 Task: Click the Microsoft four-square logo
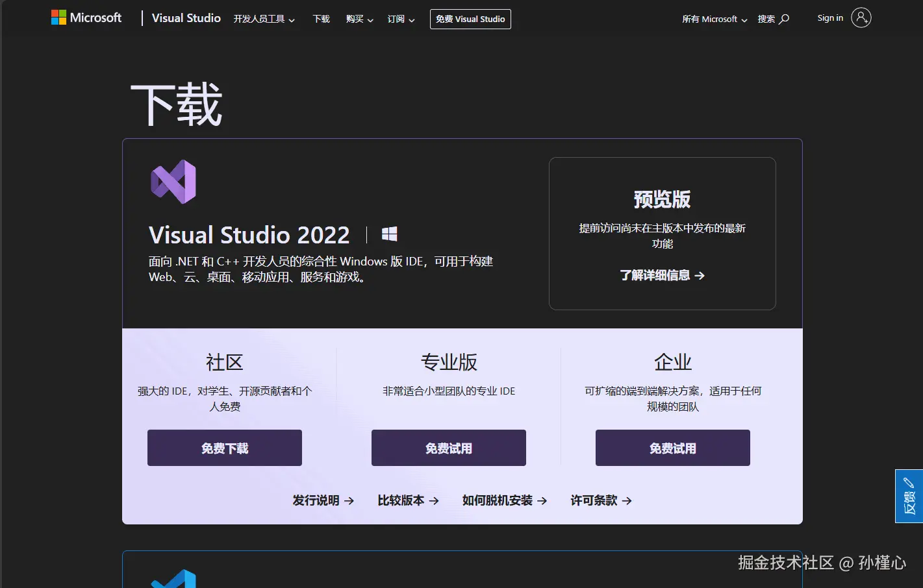[x=58, y=17]
